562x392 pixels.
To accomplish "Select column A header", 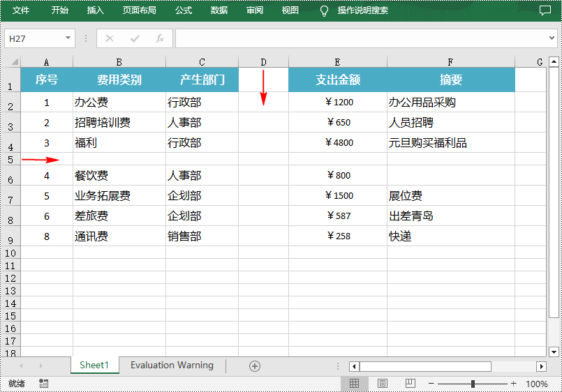I will [x=47, y=62].
